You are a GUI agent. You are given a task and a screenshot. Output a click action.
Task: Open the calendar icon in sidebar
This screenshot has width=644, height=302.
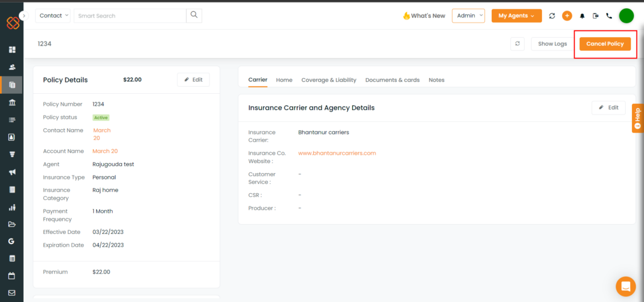13,276
